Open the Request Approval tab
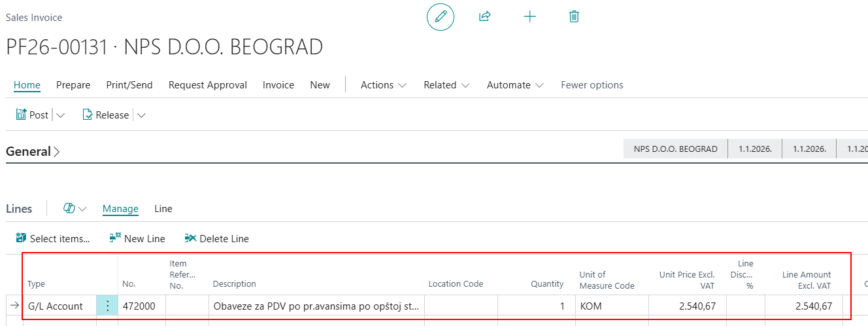 click(x=208, y=85)
